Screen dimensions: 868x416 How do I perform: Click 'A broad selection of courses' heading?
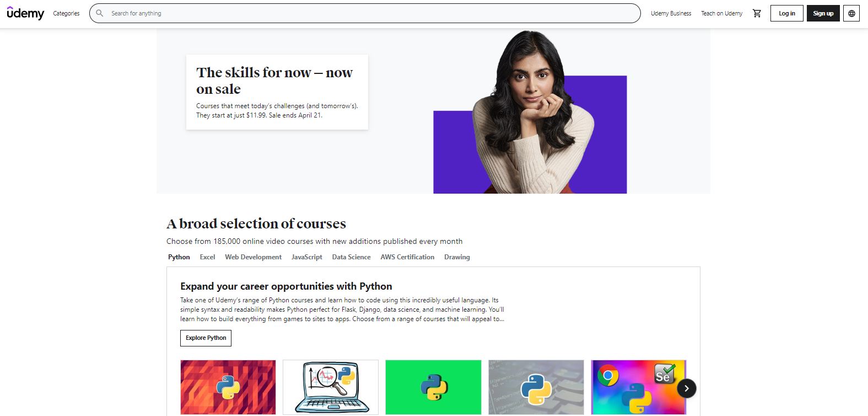tap(256, 223)
